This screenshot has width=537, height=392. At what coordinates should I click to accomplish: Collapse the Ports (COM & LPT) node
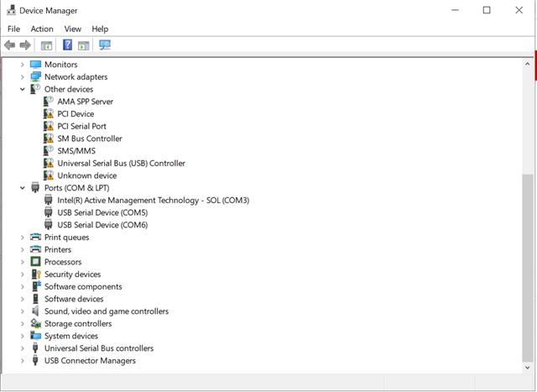[x=23, y=188]
